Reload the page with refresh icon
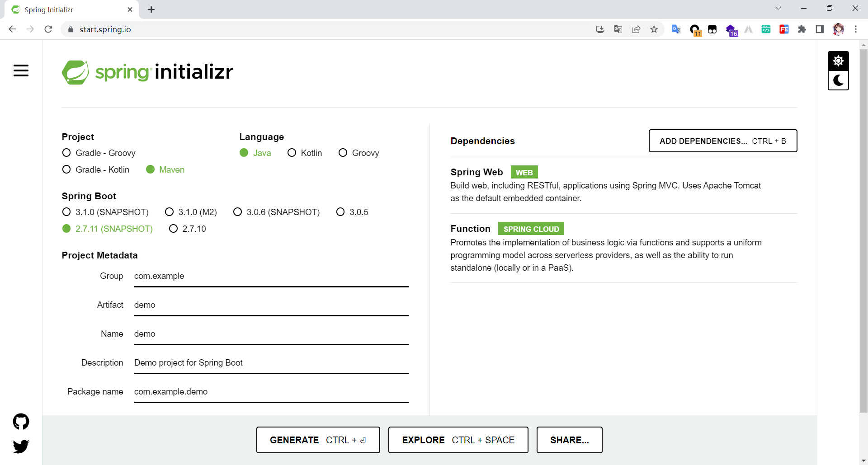The image size is (868, 465). pyautogui.click(x=48, y=29)
